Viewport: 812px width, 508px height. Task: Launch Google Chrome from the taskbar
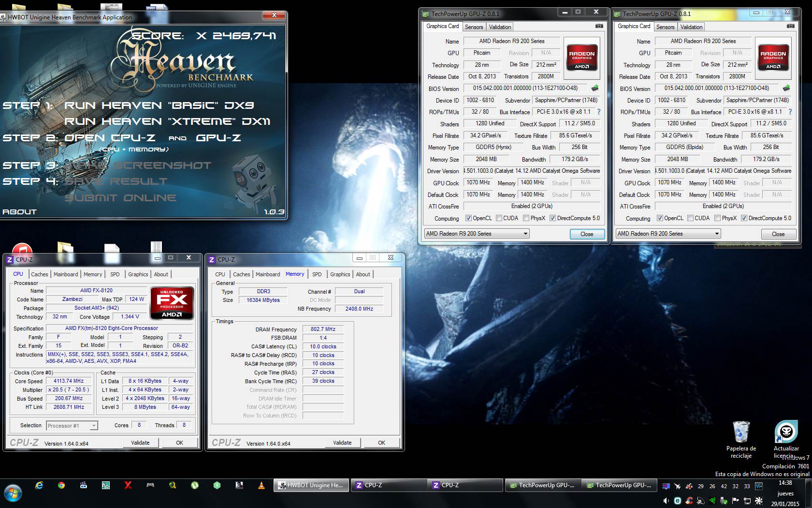[x=61, y=485]
